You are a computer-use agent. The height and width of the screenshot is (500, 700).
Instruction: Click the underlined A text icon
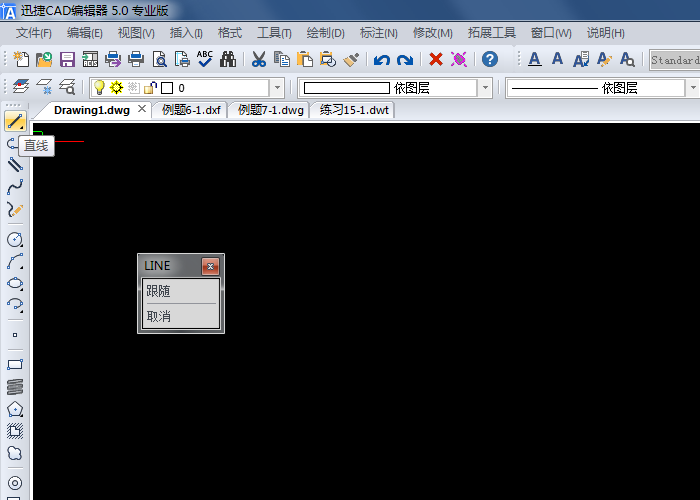click(535, 59)
